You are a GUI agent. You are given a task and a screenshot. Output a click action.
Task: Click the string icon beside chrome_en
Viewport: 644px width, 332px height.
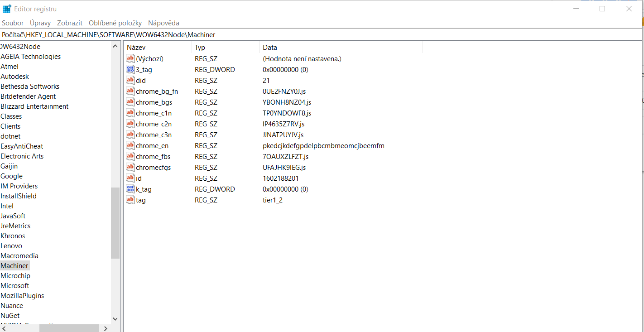coord(130,145)
